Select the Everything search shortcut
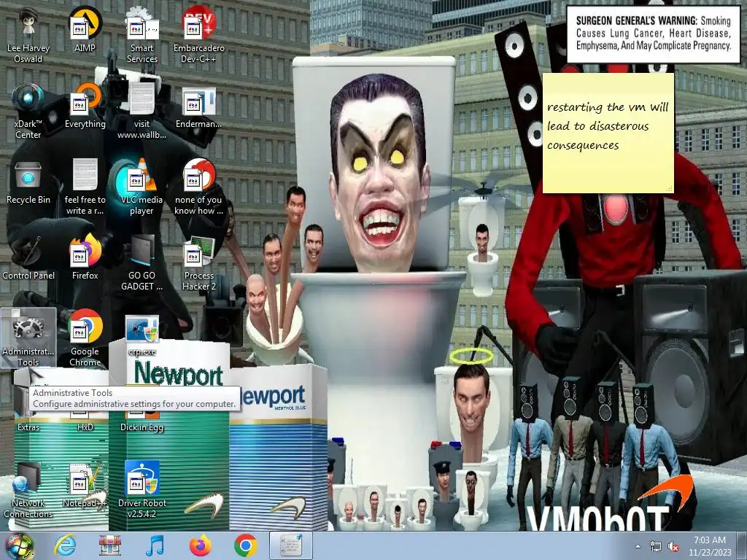This screenshot has width=747, height=560. tap(85, 106)
